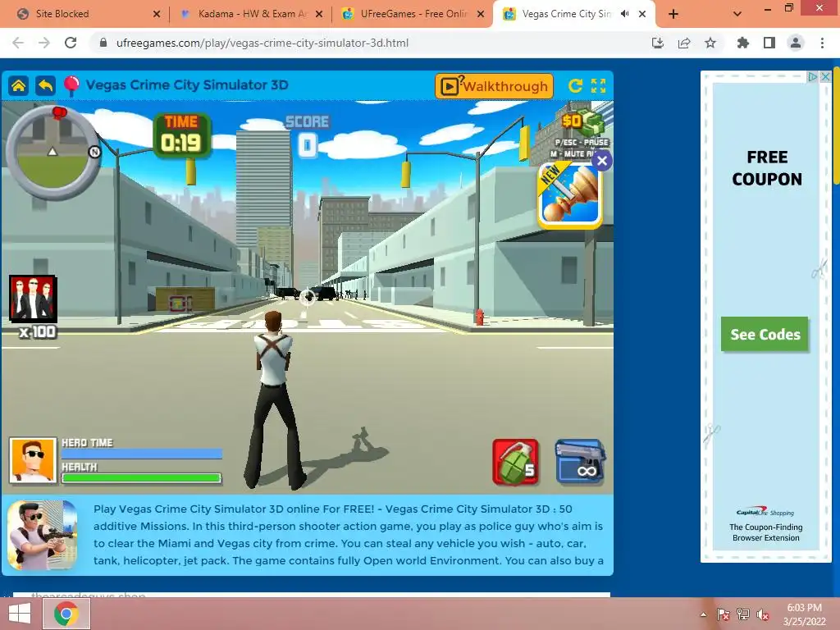
Task: Close the Kadama tab
Action: click(x=319, y=14)
